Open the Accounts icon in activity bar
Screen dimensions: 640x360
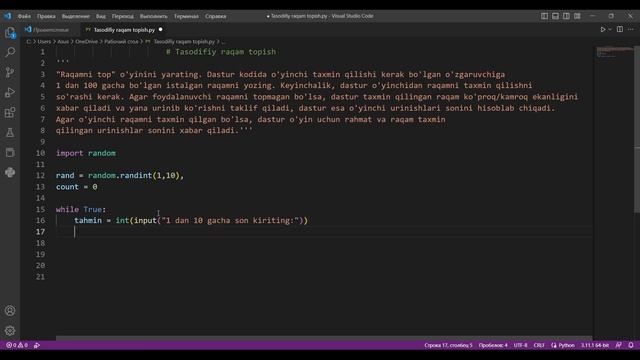pos(10,311)
